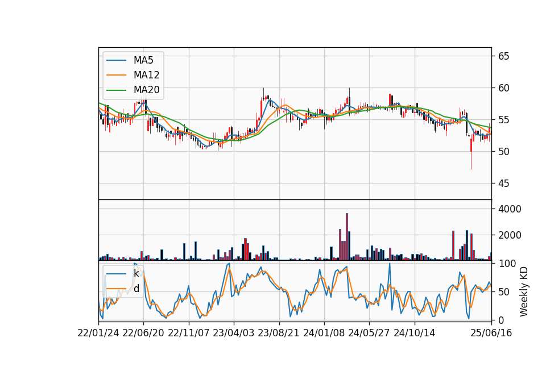Click the green MA20 legend line sample
546x392 pixels.
pyautogui.click(x=116, y=90)
